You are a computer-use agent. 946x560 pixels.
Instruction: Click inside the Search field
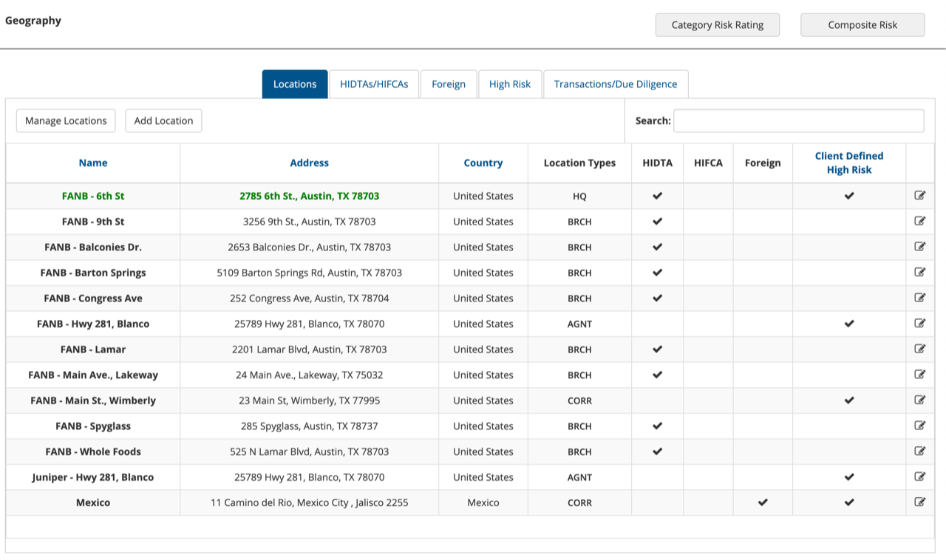click(x=798, y=120)
